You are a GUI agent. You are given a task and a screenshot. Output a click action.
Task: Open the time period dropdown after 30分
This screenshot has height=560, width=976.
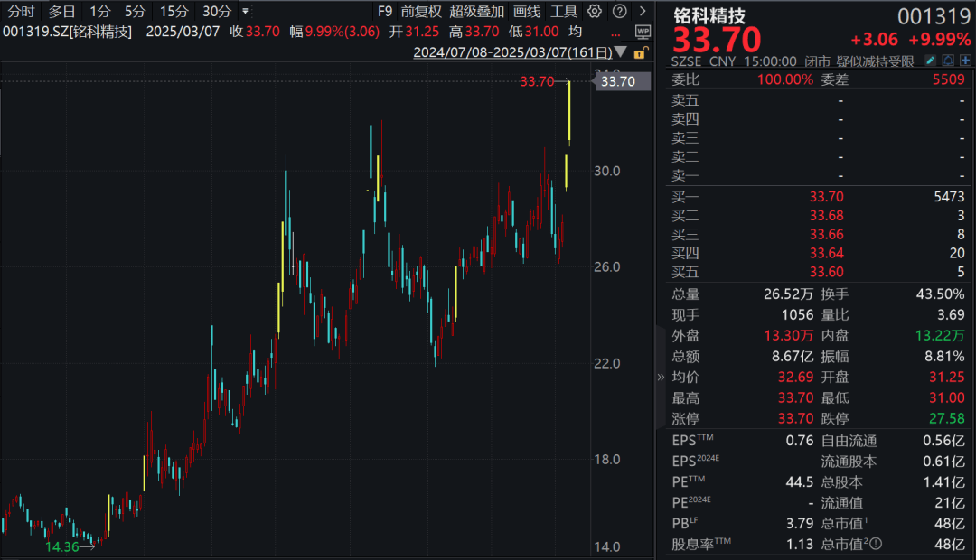point(245,11)
